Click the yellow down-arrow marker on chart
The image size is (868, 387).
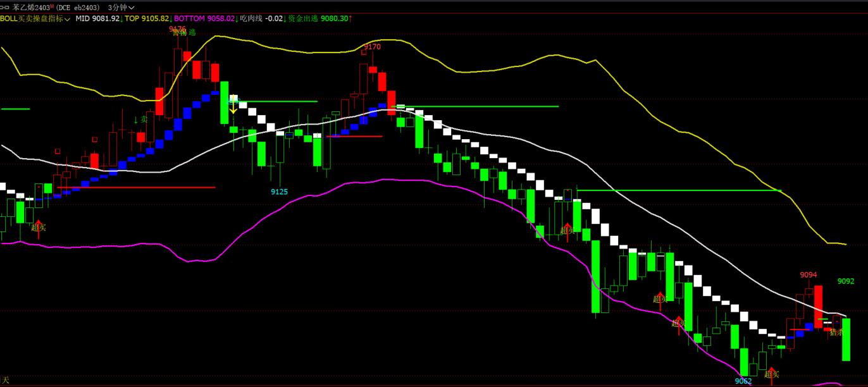(233, 105)
